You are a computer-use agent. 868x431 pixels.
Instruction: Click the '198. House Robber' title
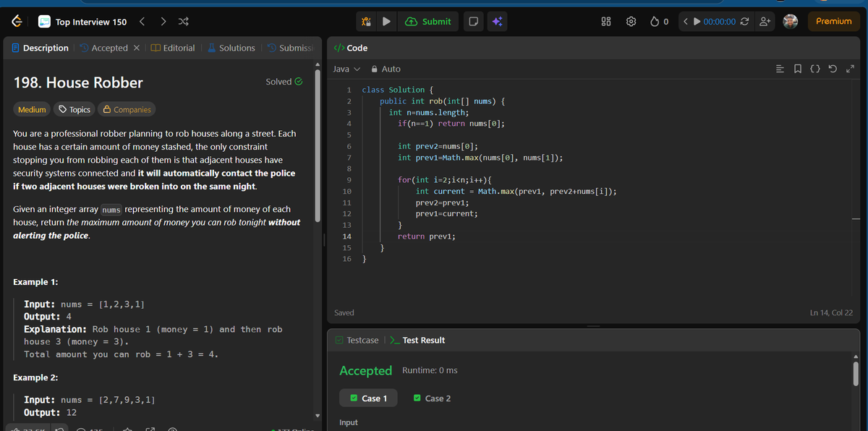(79, 82)
